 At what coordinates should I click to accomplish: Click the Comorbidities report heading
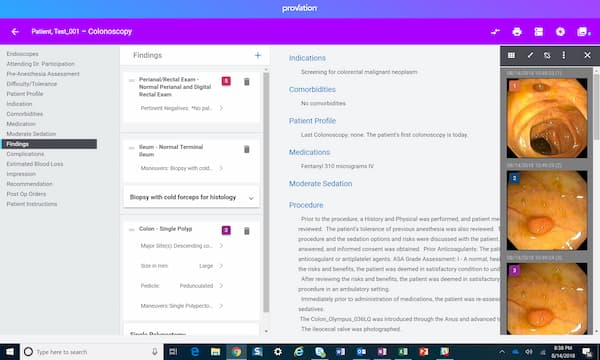point(312,90)
